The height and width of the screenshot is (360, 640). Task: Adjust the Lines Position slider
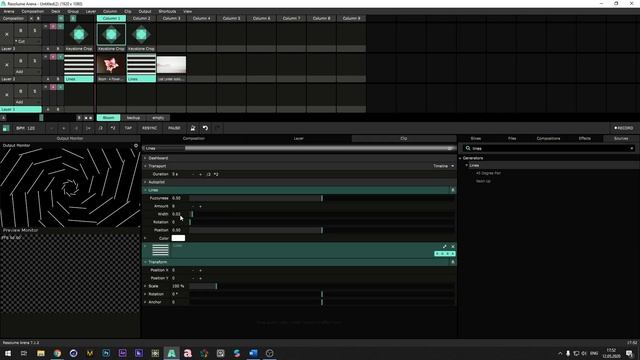click(322, 230)
